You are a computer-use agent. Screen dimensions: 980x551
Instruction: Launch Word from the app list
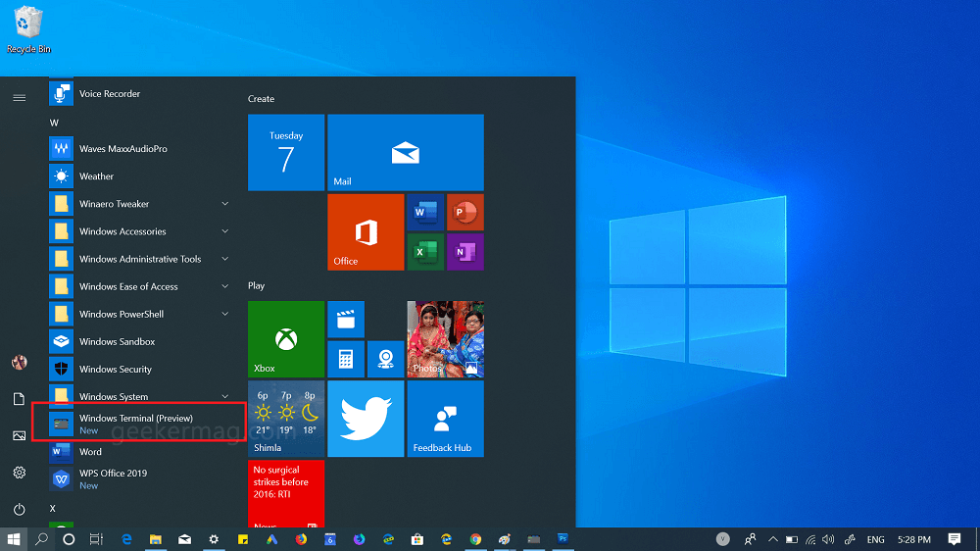[x=140, y=452]
